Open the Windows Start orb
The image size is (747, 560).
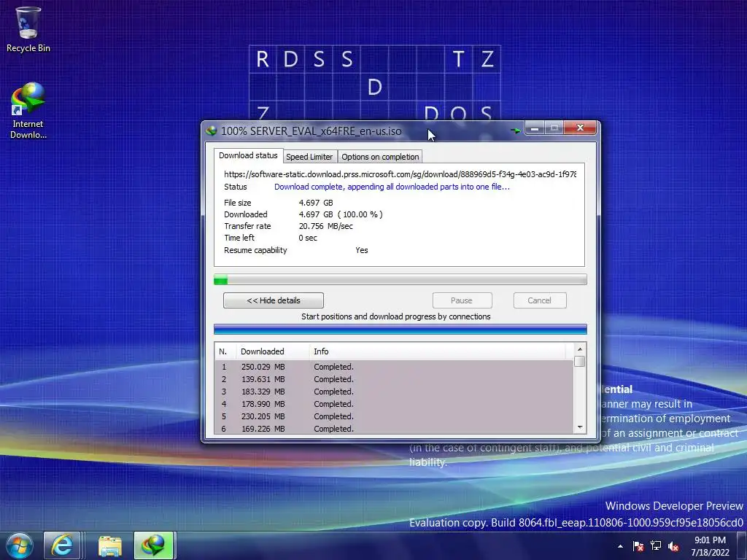[20, 545]
